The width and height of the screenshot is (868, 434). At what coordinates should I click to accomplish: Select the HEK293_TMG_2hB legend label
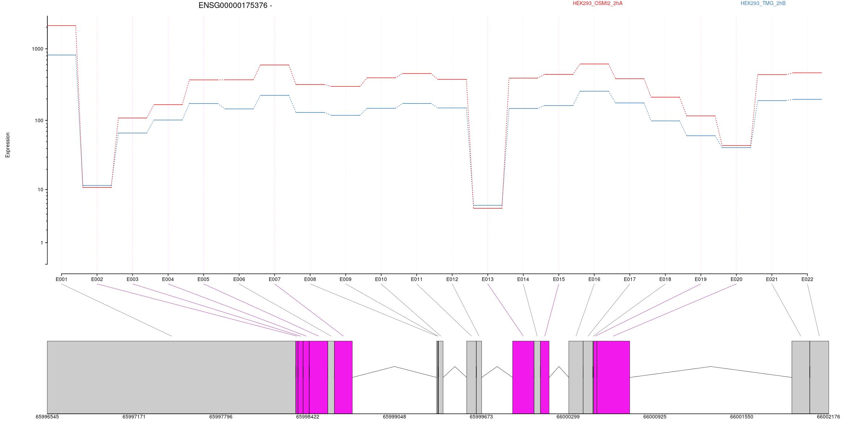(x=763, y=3)
